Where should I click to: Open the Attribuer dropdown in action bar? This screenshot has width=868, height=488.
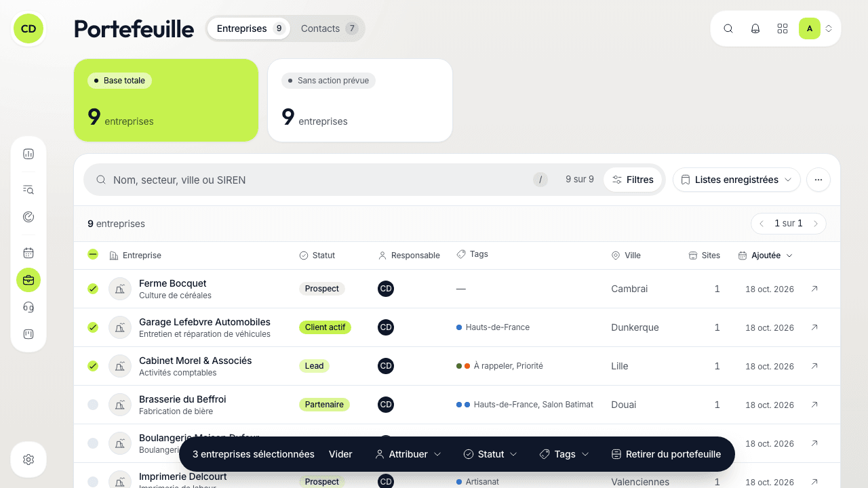coord(408,454)
